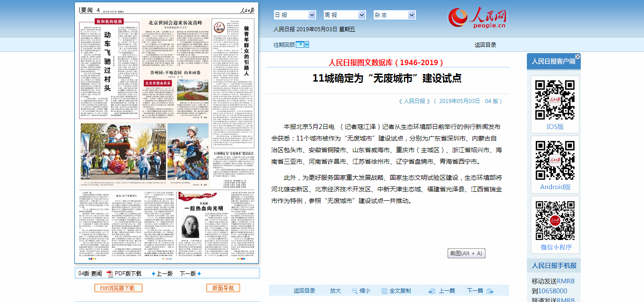This screenshot has height=302, width=644.
Task: Click 返回目录 link beside 放大
Action: tap(304, 291)
